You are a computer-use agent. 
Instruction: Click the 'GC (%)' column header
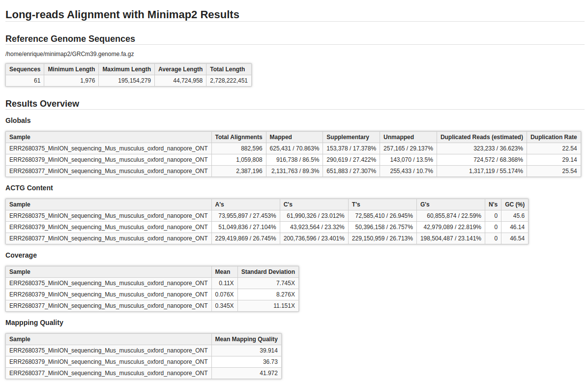(514, 205)
